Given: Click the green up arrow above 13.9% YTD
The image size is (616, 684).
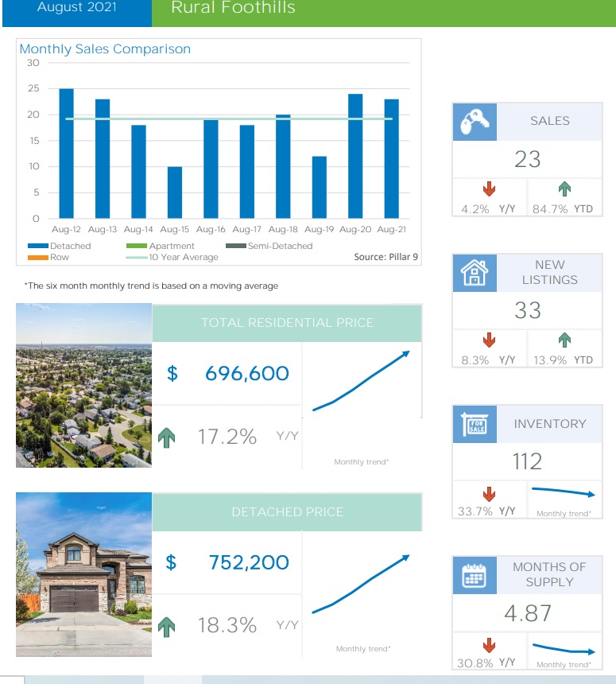Looking at the screenshot, I should (x=564, y=340).
